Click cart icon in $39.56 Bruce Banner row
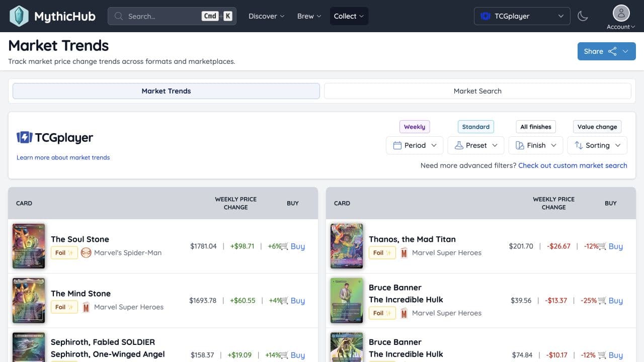The width and height of the screenshot is (644, 362). [602, 301]
